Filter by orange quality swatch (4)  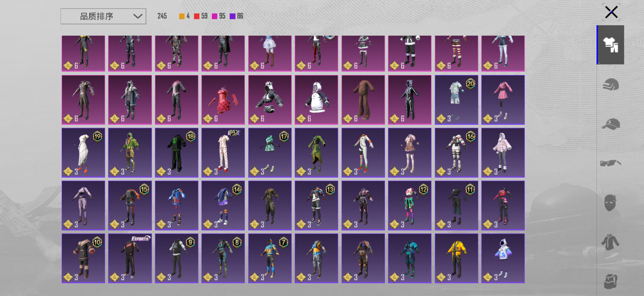click(182, 16)
